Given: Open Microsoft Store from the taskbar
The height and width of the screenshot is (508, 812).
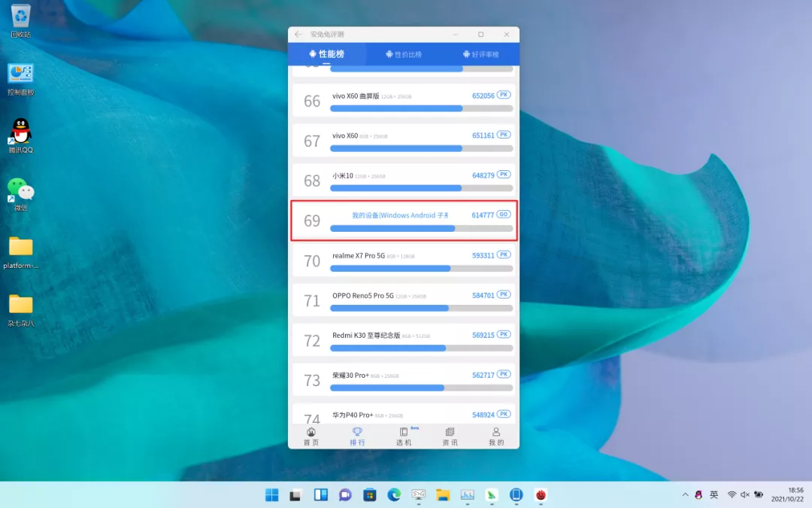Looking at the screenshot, I should coord(369,495).
